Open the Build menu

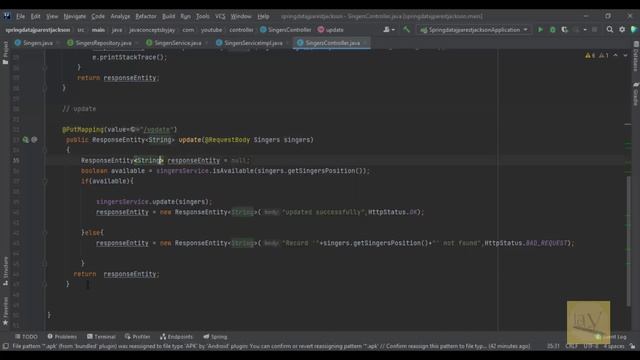click(x=169, y=16)
